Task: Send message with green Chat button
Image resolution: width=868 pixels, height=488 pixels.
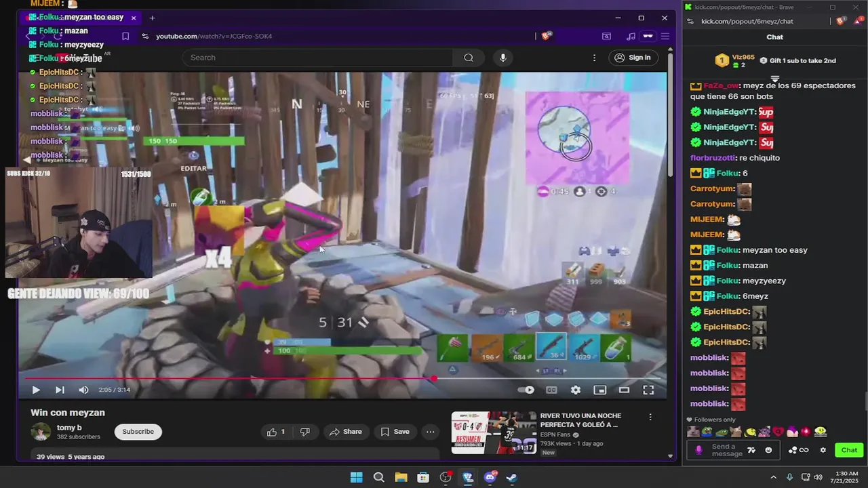Action: pyautogui.click(x=849, y=450)
